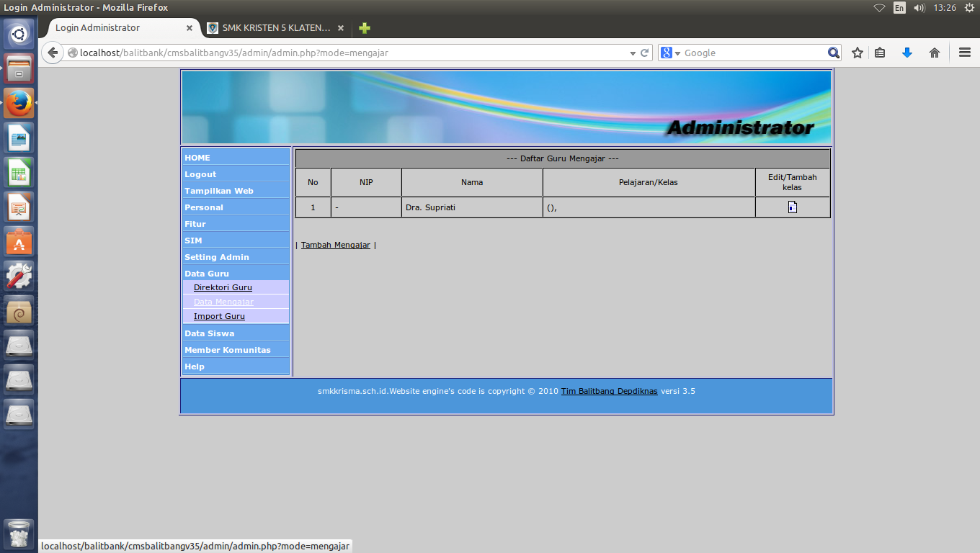Click the Daftar Guru Mengajar table title
This screenshot has height=553, width=980.
[x=563, y=158]
